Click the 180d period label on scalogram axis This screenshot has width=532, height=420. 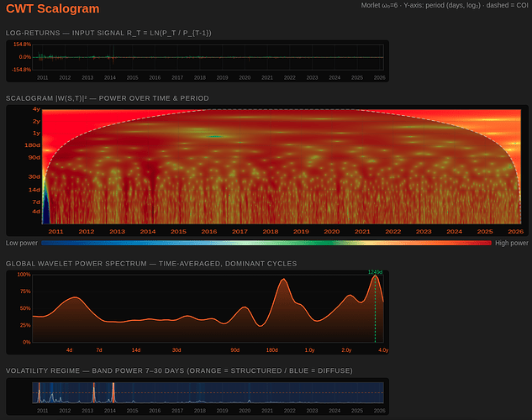tap(32, 145)
